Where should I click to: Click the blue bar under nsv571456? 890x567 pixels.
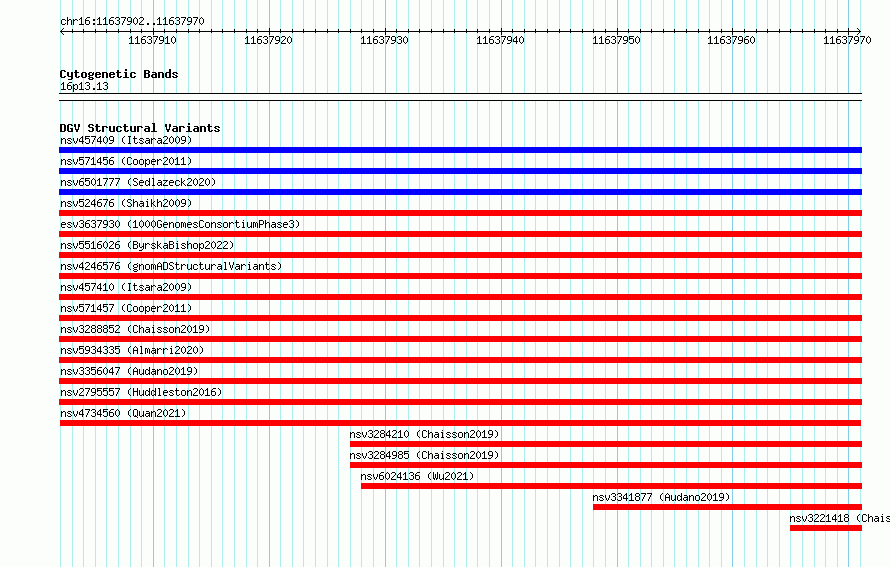(x=460, y=171)
